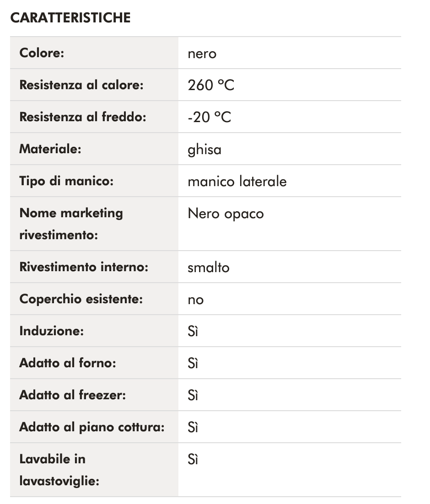Click the "Coperchio esistente:" label
This screenshot has height=504, width=430.
[x=81, y=299]
